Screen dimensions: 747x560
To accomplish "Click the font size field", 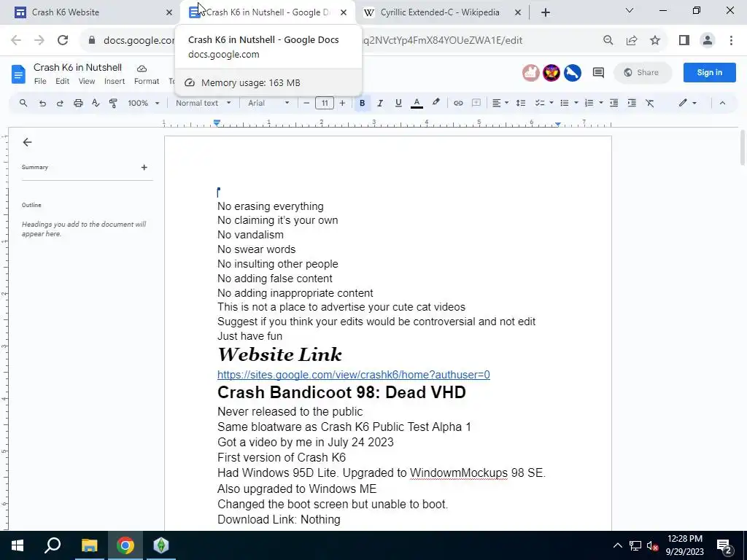I will click(325, 103).
